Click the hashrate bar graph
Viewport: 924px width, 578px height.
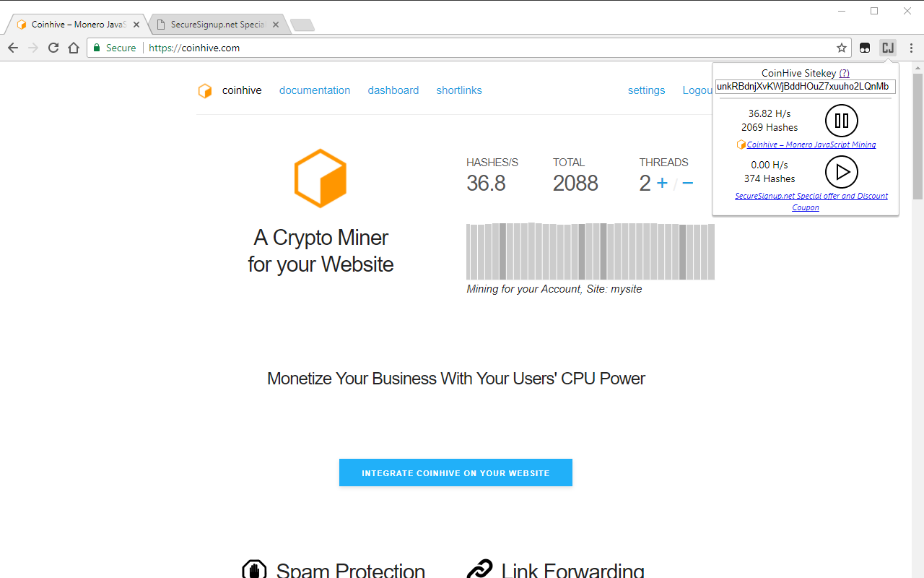click(x=590, y=251)
